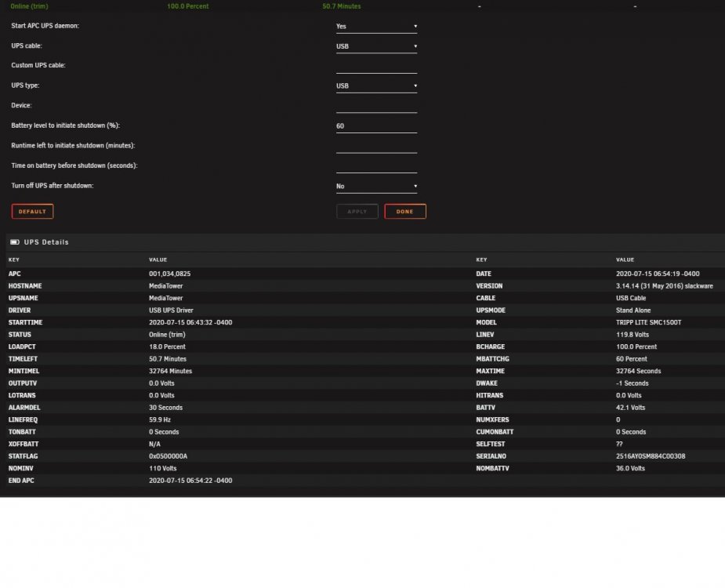Select the OUTPUTV key label
The height and width of the screenshot is (588, 725).
pyautogui.click(x=22, y=383)
